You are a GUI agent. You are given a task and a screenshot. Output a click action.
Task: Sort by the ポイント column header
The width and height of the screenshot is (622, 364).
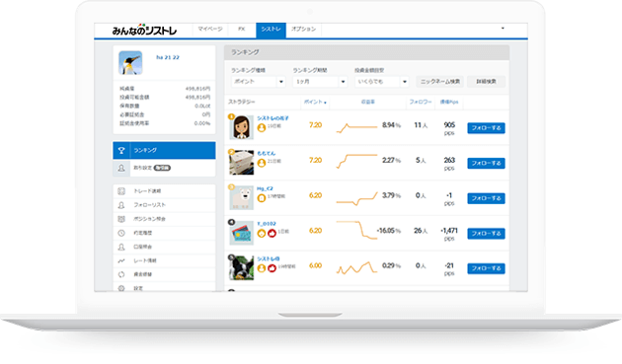(315, 103)
